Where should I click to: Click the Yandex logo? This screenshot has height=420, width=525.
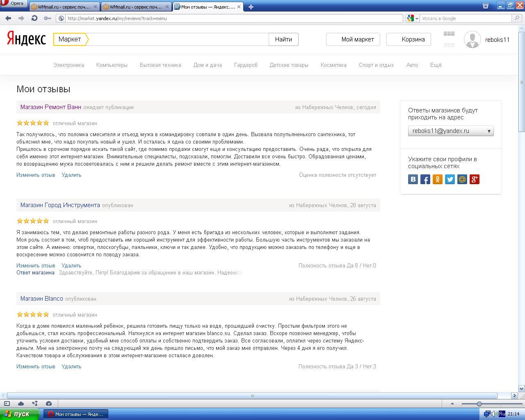click(26, 39)
